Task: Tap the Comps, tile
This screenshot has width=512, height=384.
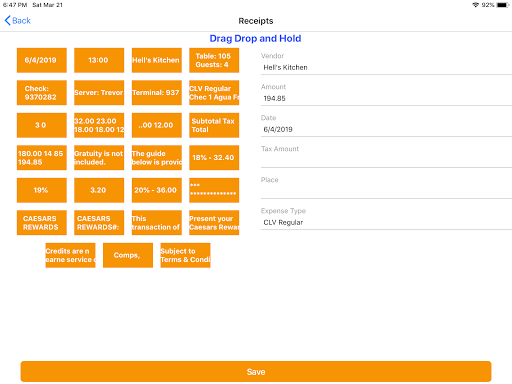Action: tap(128, 255)
